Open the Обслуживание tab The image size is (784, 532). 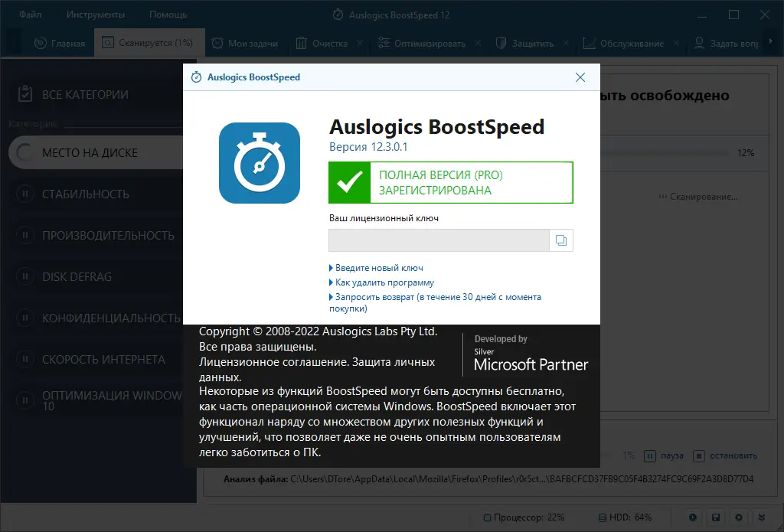623,44
